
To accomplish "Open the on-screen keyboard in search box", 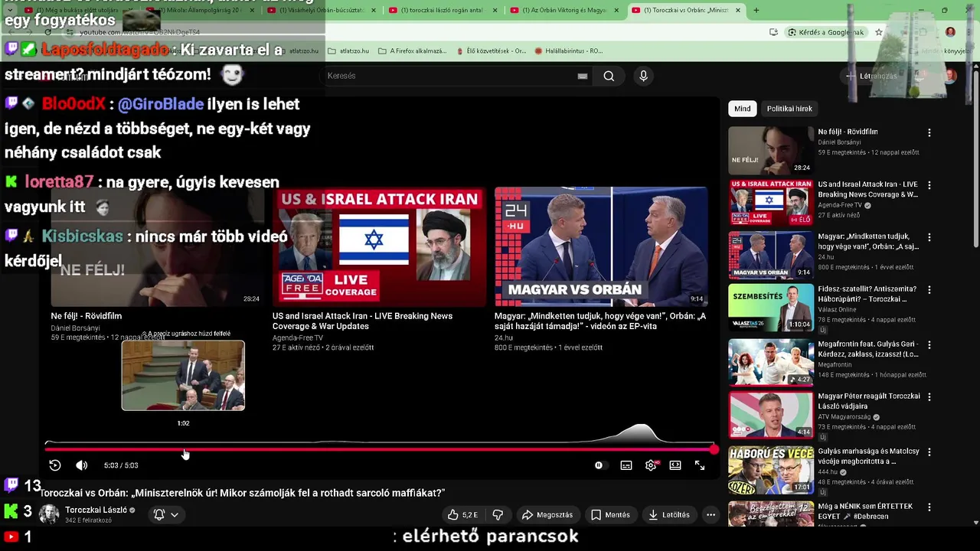I will coord(583,76).
